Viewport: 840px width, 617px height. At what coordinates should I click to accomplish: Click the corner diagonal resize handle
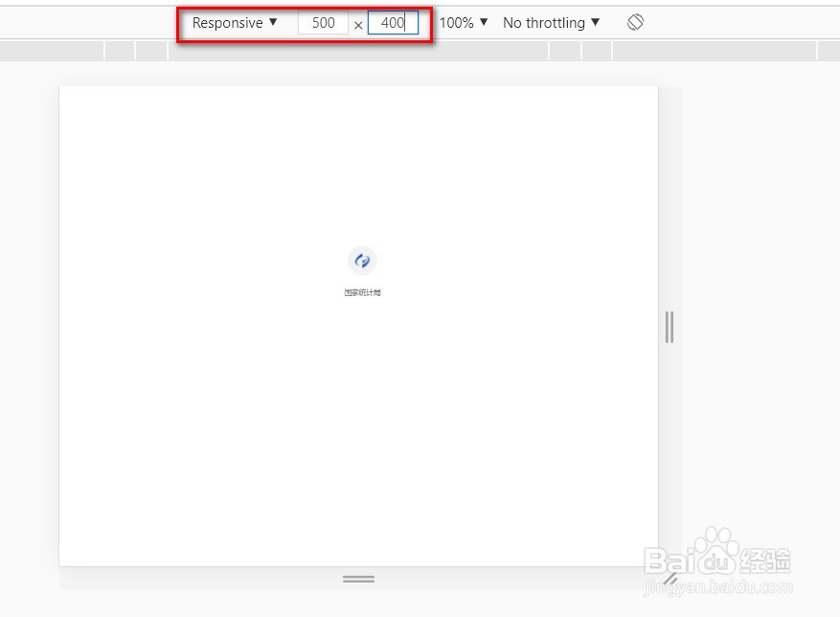coord(670,579)
